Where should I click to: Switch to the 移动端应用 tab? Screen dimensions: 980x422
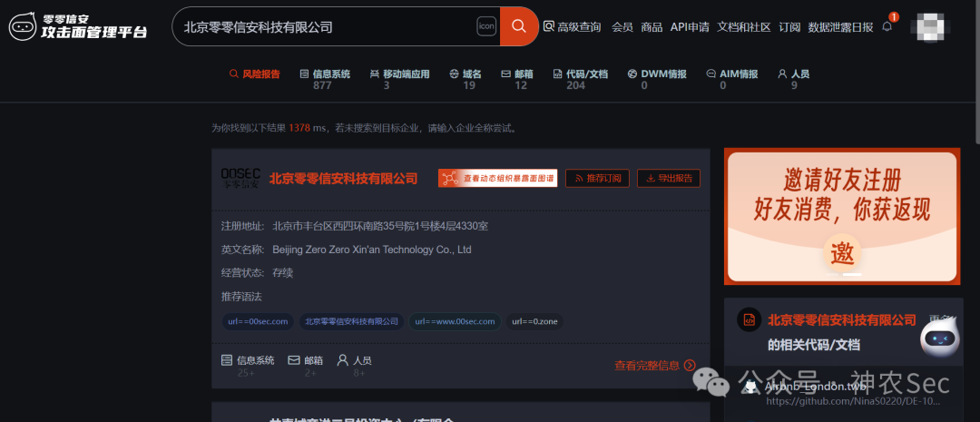[x=400, y=79]
